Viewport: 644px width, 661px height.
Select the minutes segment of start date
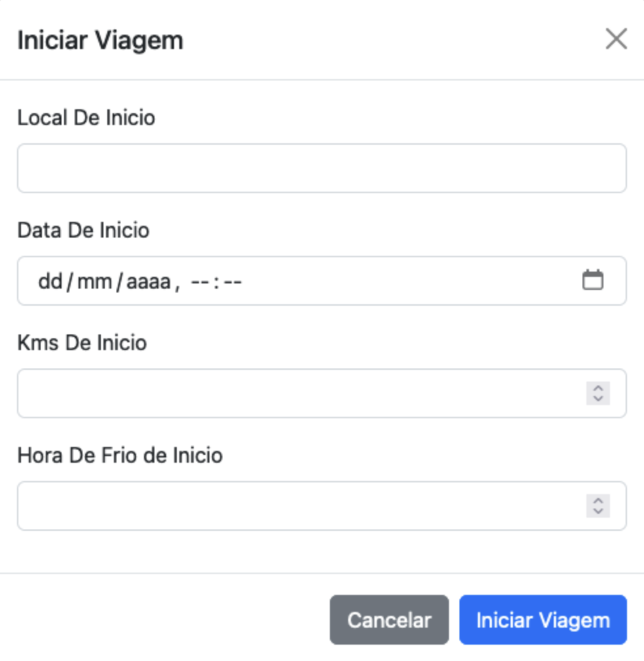232,281
